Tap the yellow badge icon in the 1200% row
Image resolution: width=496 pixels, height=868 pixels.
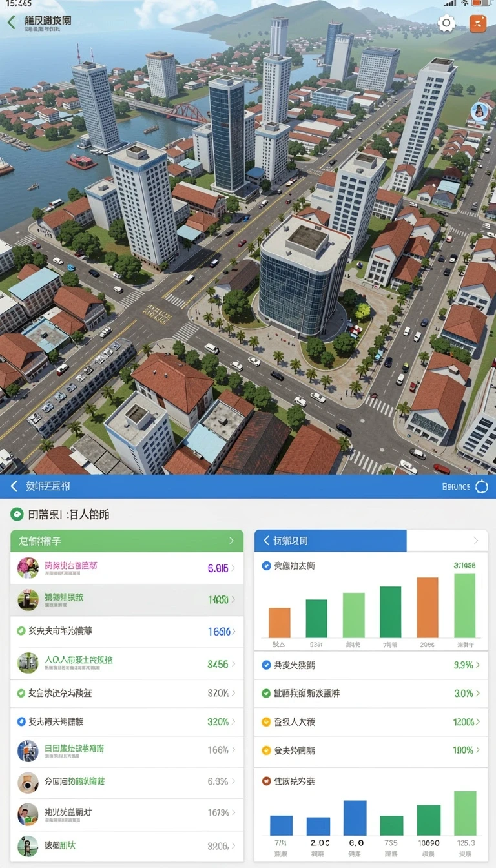[x=265, y=722]
